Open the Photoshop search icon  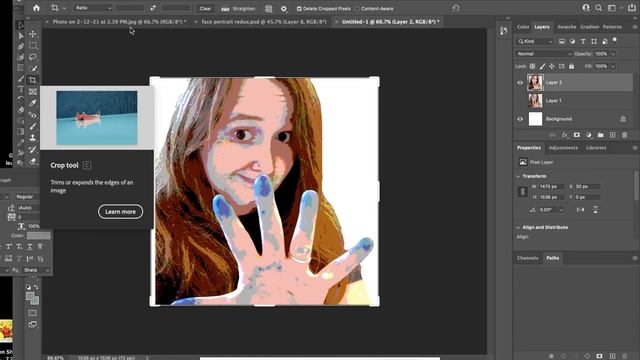point(598,8)
